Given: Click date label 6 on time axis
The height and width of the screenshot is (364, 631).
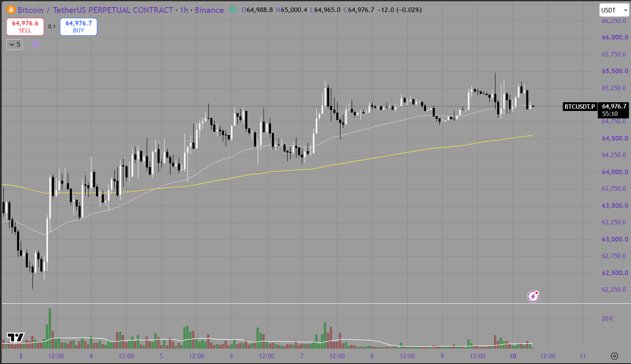Looking at the screenshot, I should pos(232,356).
